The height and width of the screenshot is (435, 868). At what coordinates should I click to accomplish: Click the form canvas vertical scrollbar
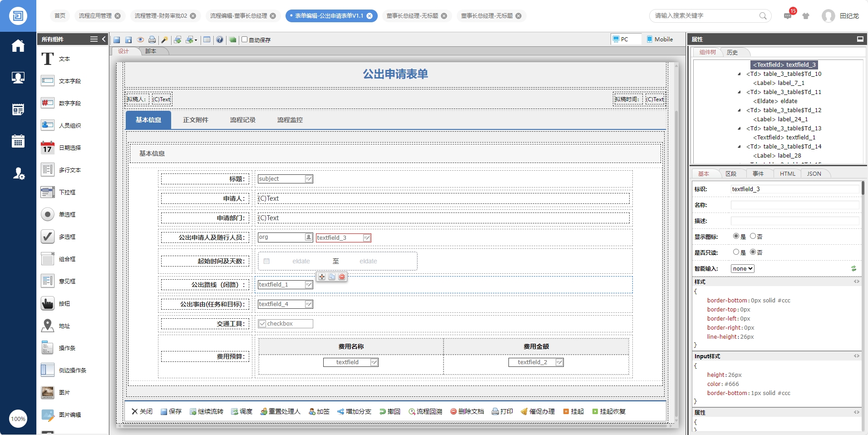[x=676, y=245]
